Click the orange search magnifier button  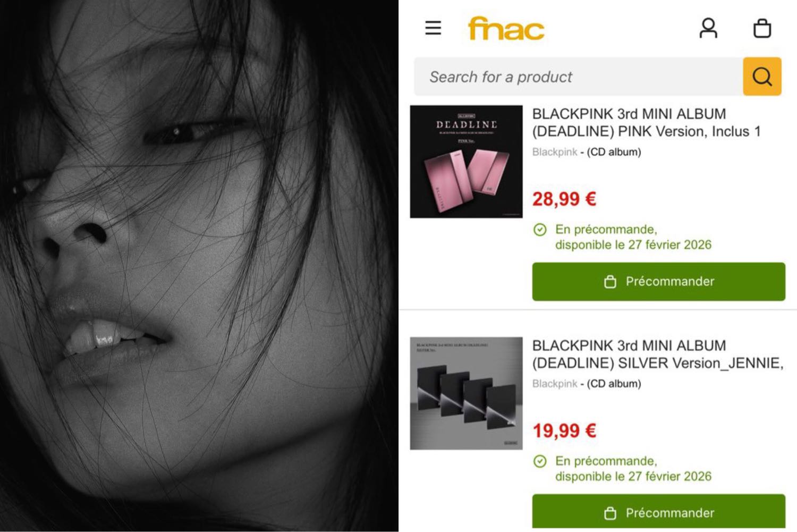tap(762, 77)
